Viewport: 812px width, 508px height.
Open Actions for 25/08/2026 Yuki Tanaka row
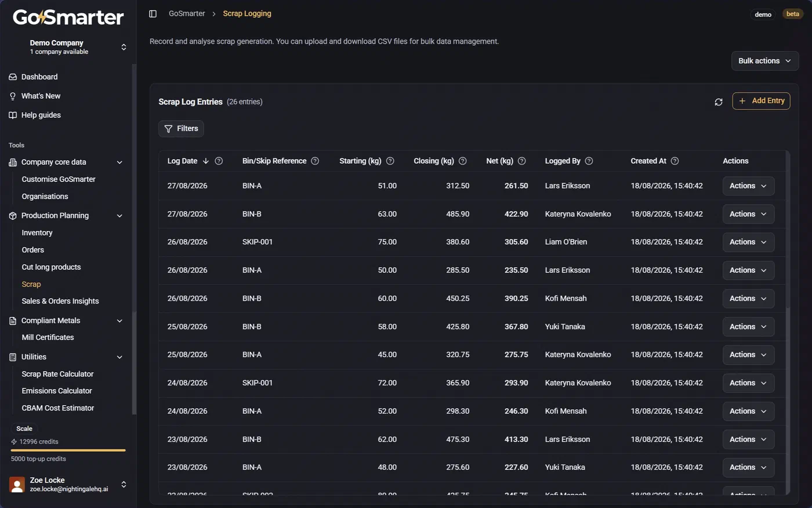748,327
